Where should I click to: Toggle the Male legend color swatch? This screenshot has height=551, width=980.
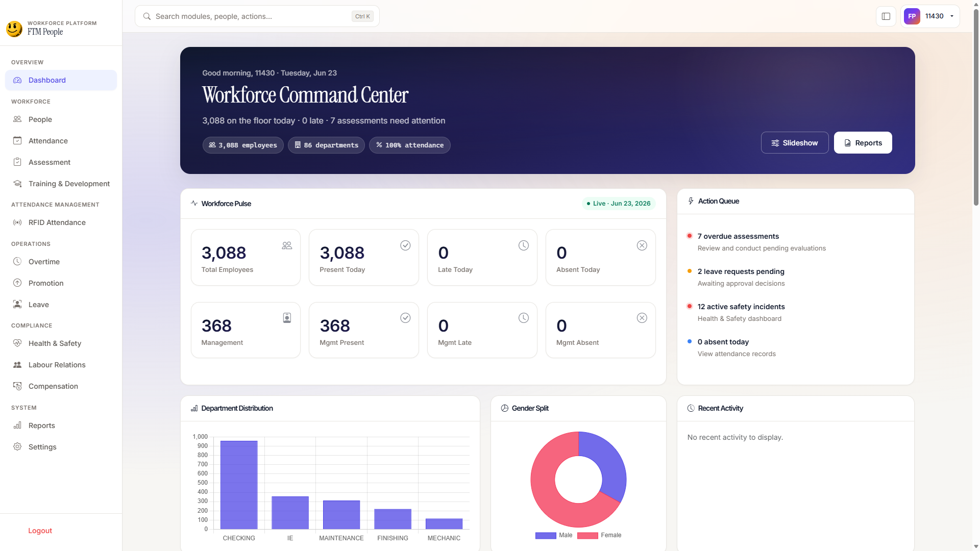tap(546, 535)
